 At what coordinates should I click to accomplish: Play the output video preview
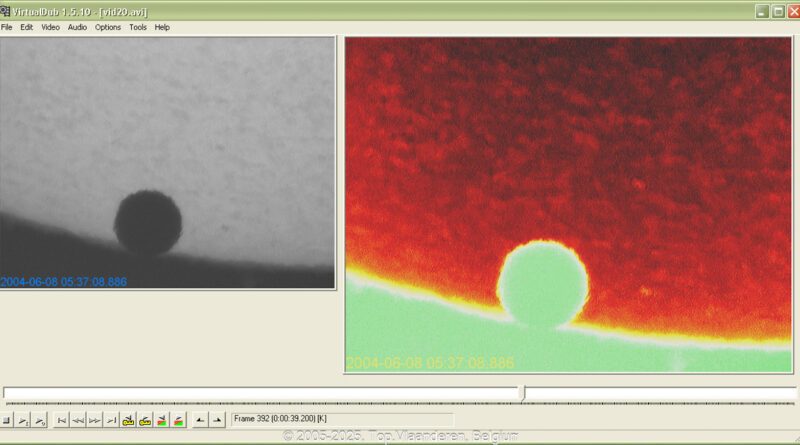tap(40, 421)
